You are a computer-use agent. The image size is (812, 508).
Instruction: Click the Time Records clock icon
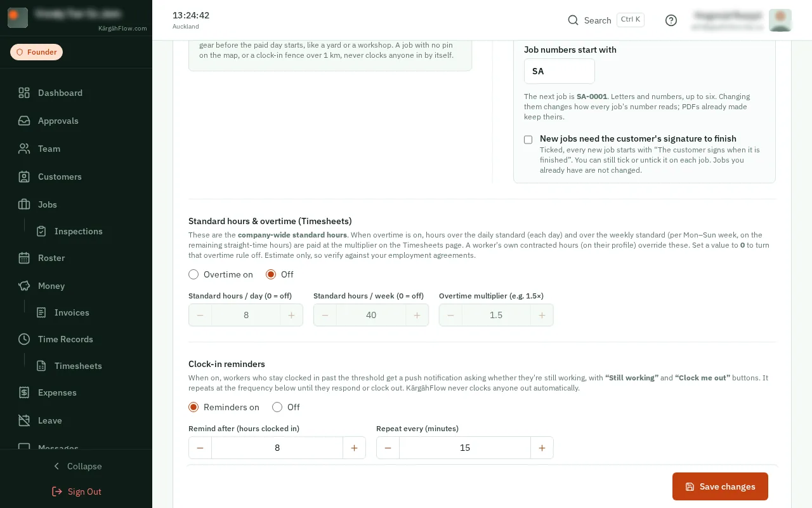point(24,339)
